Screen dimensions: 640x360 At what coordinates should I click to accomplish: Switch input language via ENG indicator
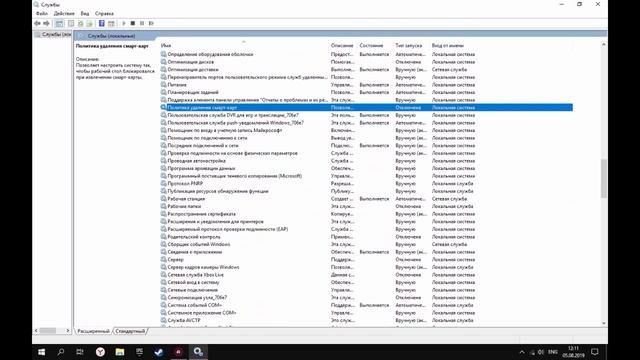[x=553, y=352]
